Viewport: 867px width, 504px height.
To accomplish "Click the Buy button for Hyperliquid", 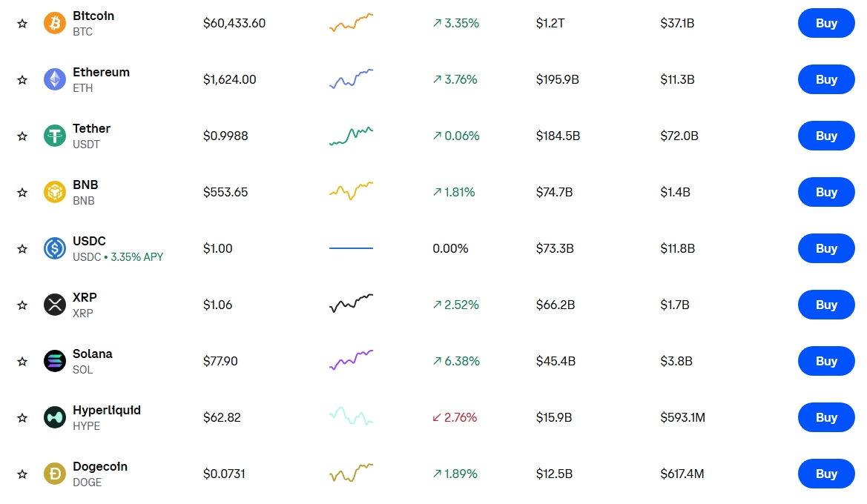I will click(x=826, y=418).
